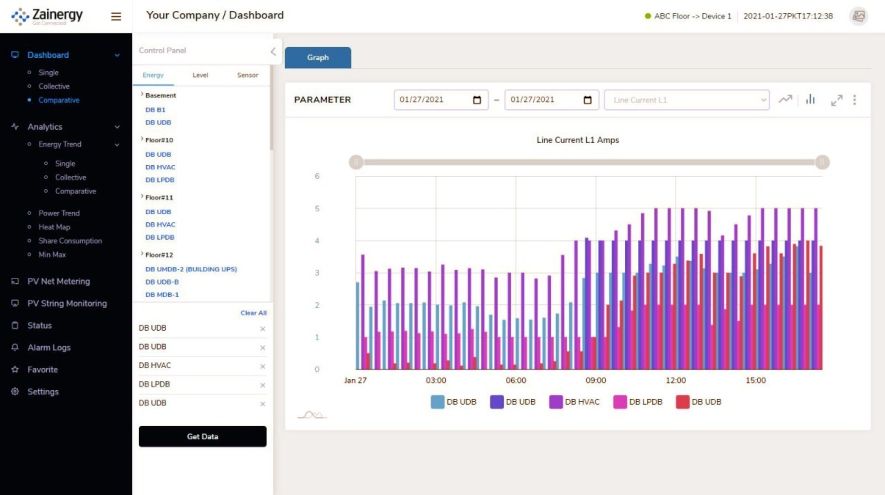Image resolution: width=885 pixels, height=495 pixels.
Task: Switch to the Level tab
Action: [x=200, y=75]
